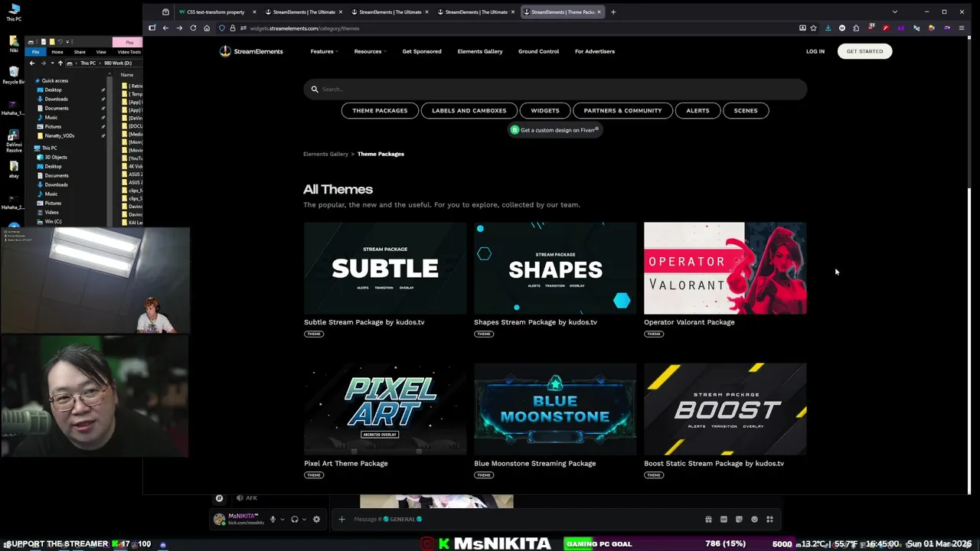Click the StreamElements logo in the site header

[x=251, y=51]
